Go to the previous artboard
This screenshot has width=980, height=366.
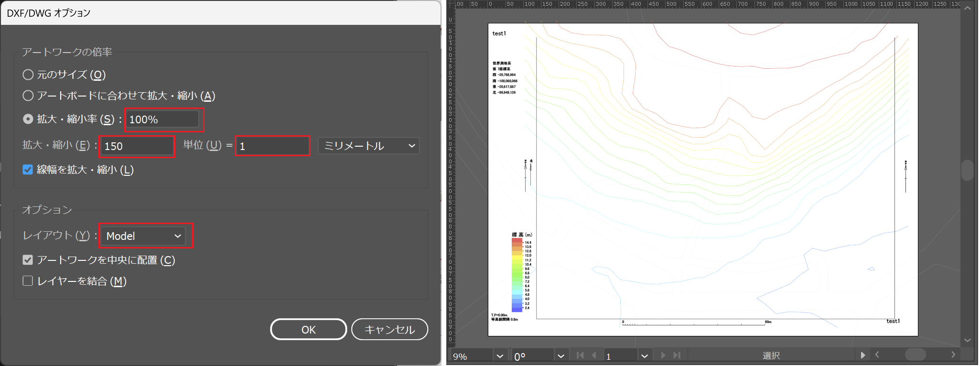tap(594, 355)
